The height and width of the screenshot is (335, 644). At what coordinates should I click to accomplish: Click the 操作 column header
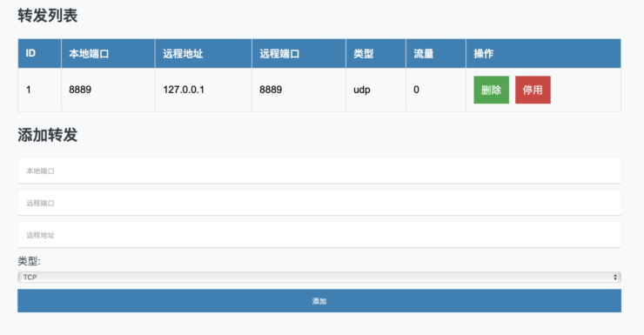[543, 53]
